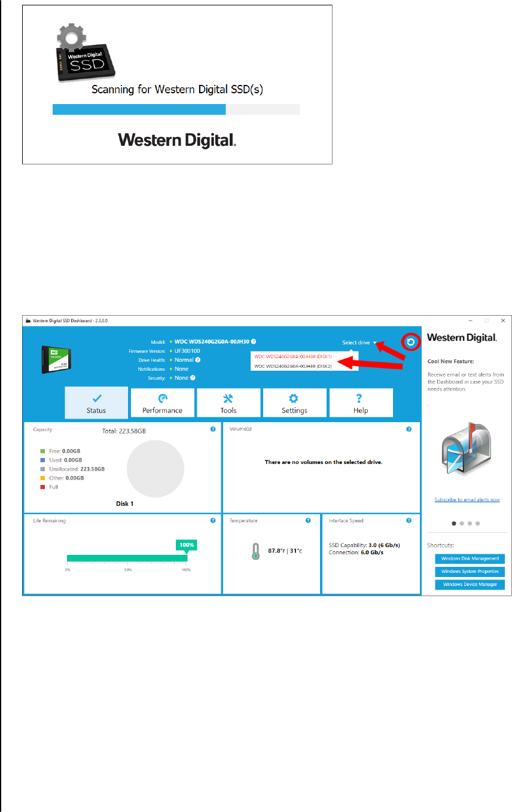Click the UF300100 firmware version value

pyautogui.click(x=187, y=351)
